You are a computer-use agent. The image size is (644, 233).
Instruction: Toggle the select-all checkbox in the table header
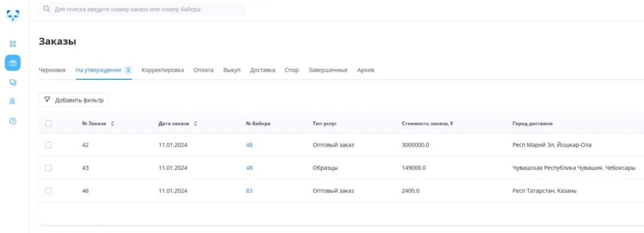coord(48,124)
